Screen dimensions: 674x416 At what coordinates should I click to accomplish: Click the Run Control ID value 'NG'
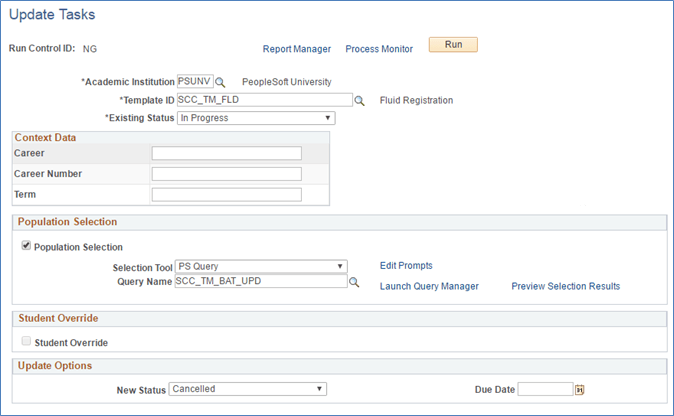tap(90, 49)
